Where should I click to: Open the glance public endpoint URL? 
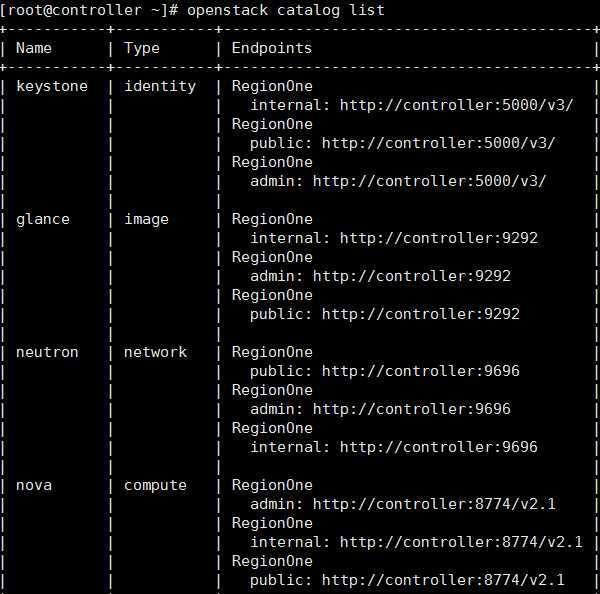pyautogui.click(x=421, y=314)
